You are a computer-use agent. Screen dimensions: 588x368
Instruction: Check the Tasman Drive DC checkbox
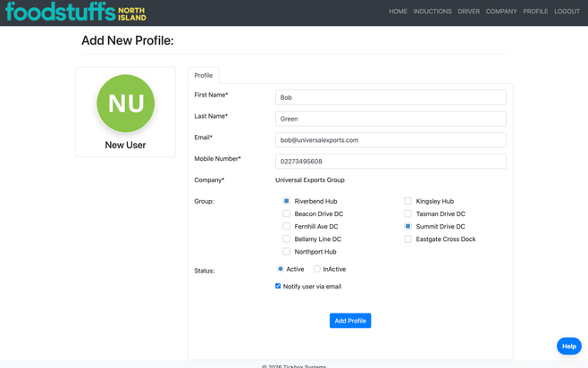pos(407,213)
